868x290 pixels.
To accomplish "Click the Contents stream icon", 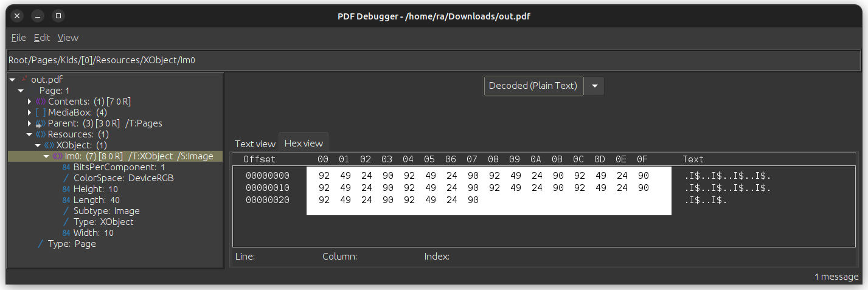I will click(x=41, y=102).
